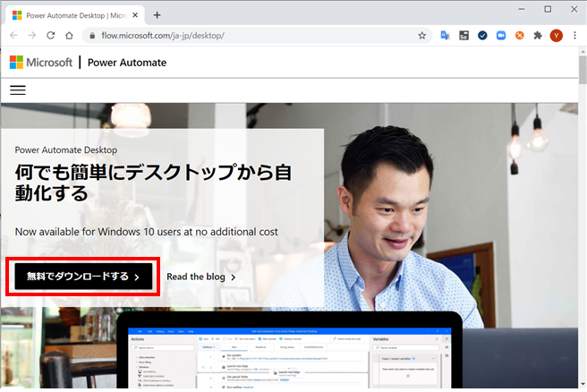View site info via the padlock icon

92,36
